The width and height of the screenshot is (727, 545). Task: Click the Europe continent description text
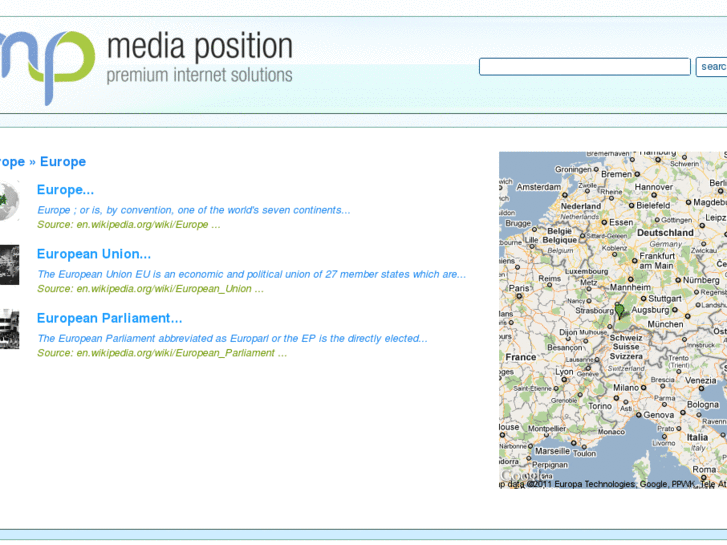click(194, 210)
